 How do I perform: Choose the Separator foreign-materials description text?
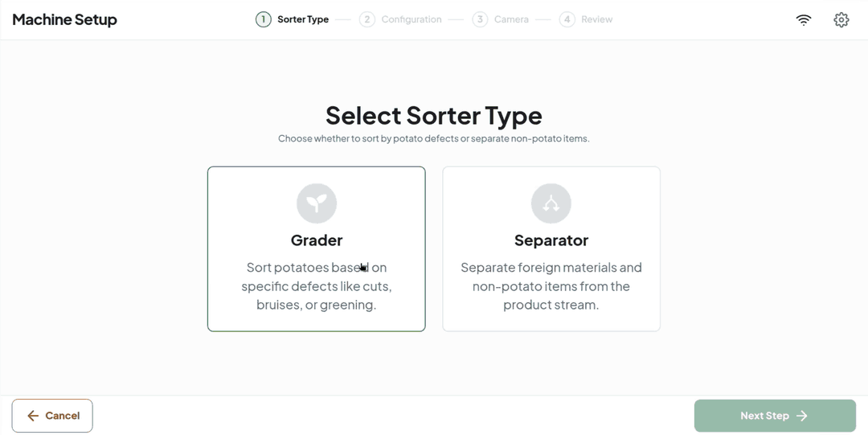[x=551, y=286]
